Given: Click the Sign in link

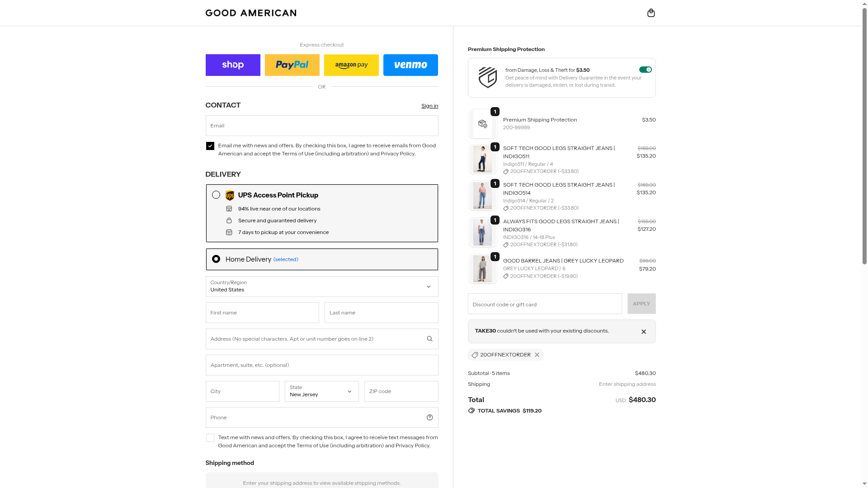Looking at the screenshot, I should (x=429, y=106).
